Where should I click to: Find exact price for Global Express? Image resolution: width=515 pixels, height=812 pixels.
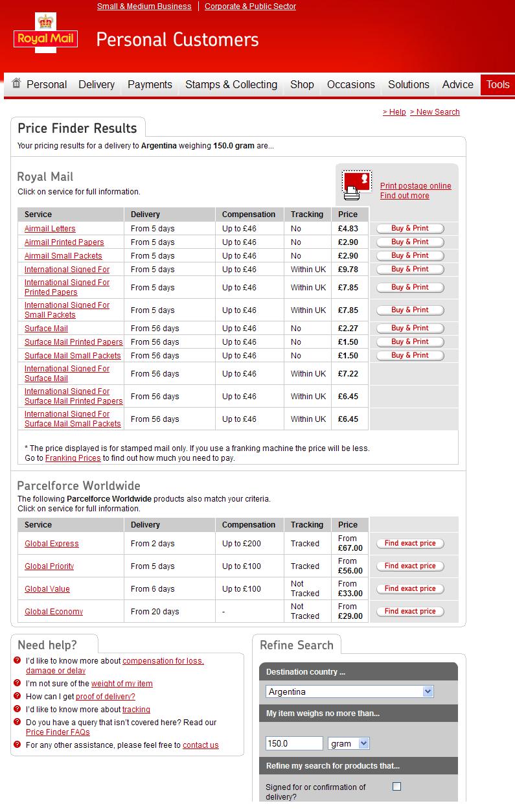[410, 543]
